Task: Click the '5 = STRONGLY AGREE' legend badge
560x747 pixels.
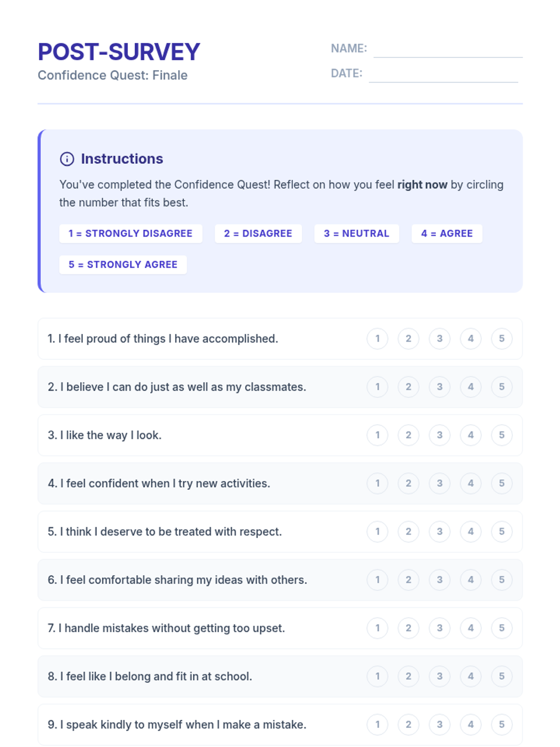Action: click(123, 265)
